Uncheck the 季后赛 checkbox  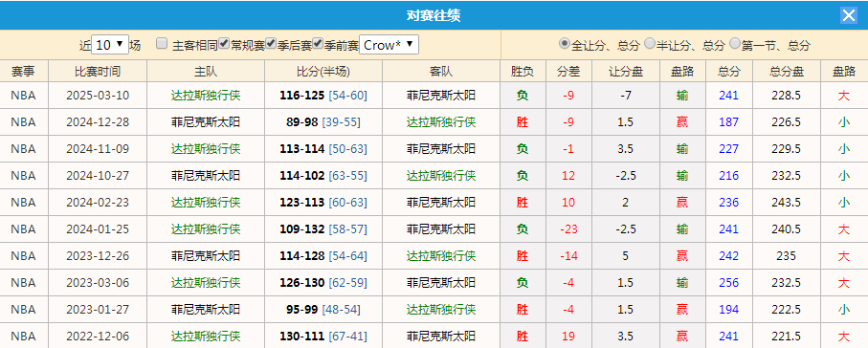(x=271, y=43)
